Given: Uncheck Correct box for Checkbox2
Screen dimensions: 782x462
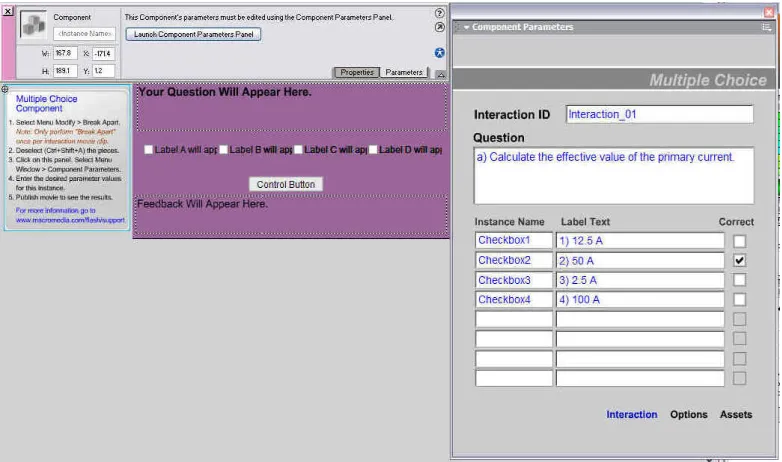Looking at the screenshot, I should (x=740, y=260).
